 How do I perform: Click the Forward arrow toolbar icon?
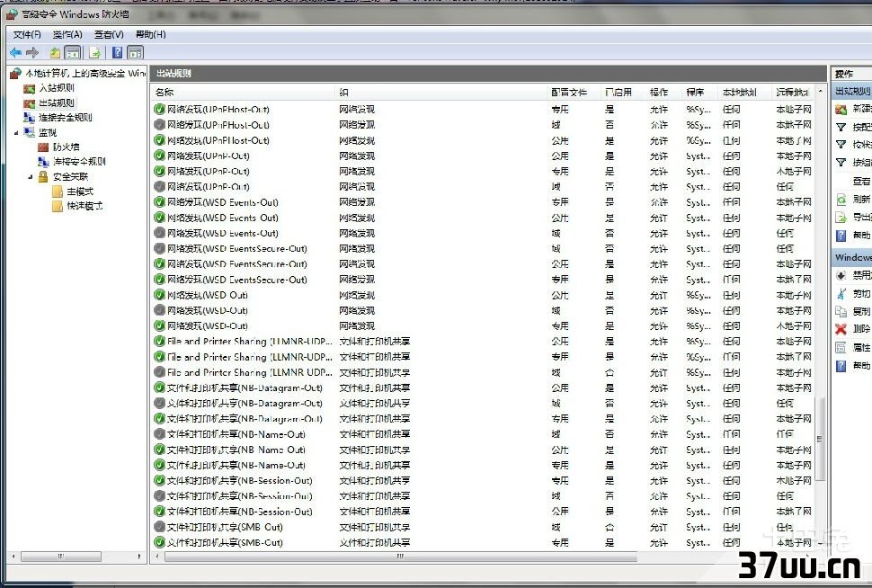[x=32, y=53]
